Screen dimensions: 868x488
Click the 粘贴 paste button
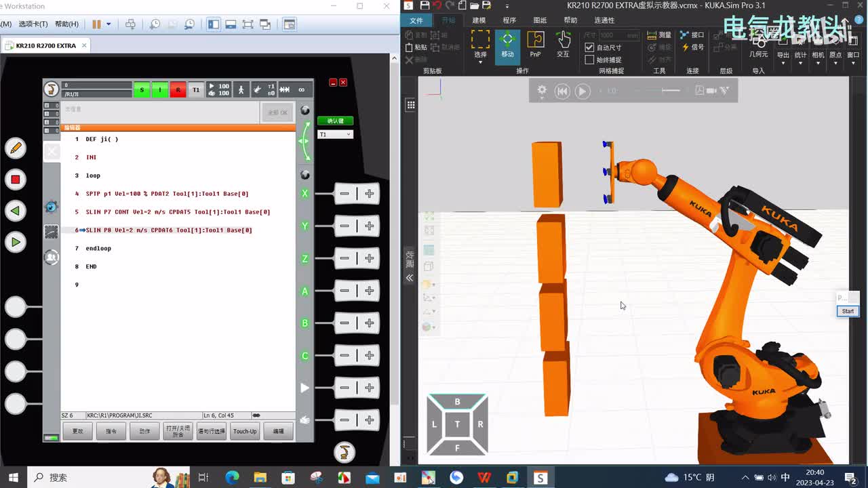tap(416, 47)
